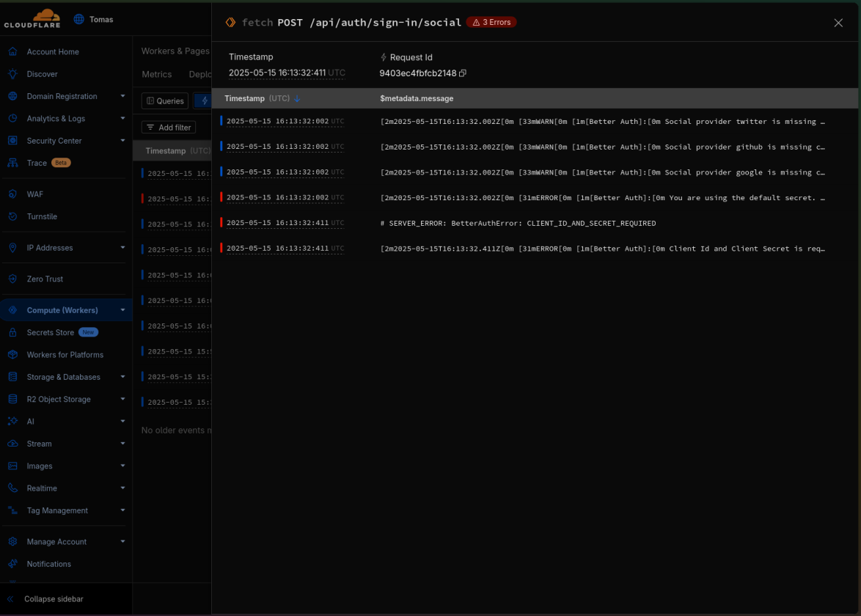Viewport: 861px width, 616px height.
Task: Switch to the Metrics tab
Action: pyautogui.click(x=156, y=74)
